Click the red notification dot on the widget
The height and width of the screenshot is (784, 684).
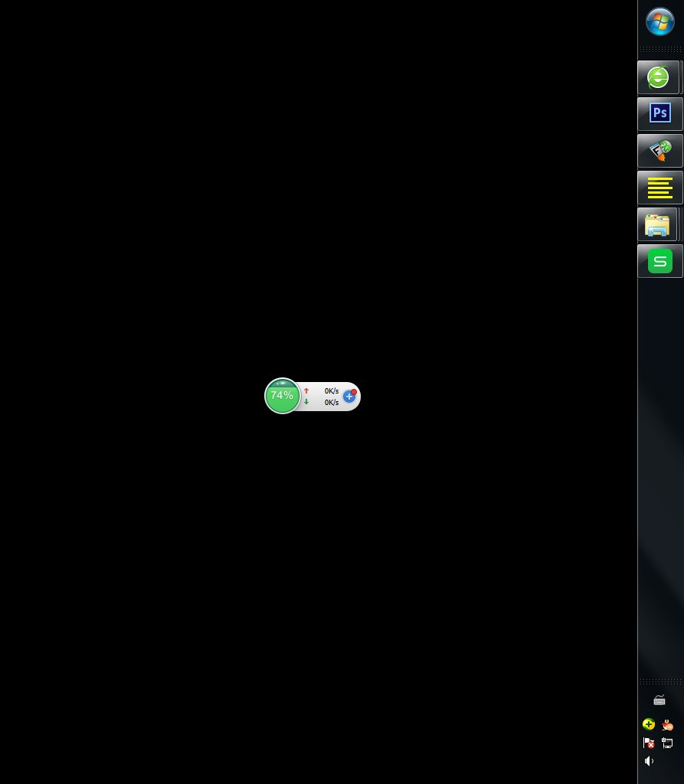click(353, 390)
